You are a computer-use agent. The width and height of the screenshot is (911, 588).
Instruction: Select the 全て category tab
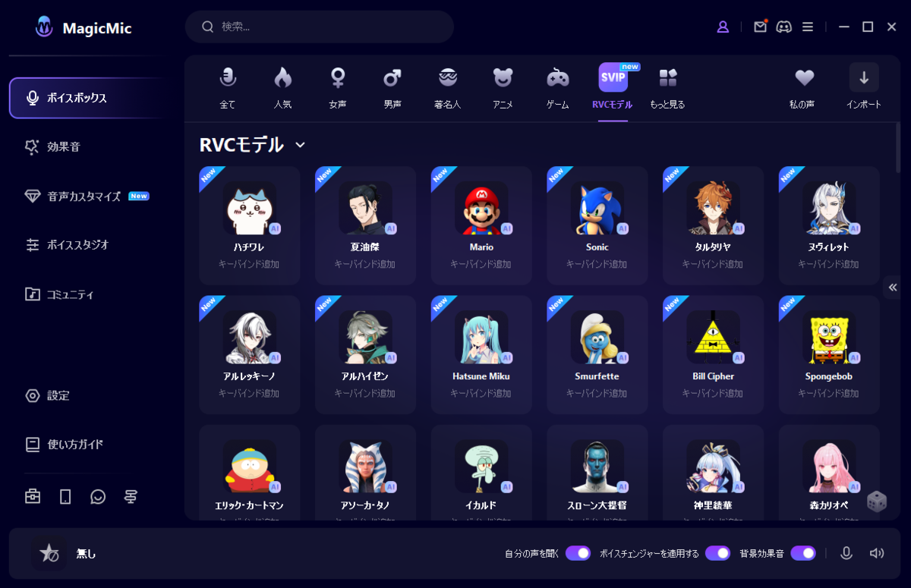[228, 88]
